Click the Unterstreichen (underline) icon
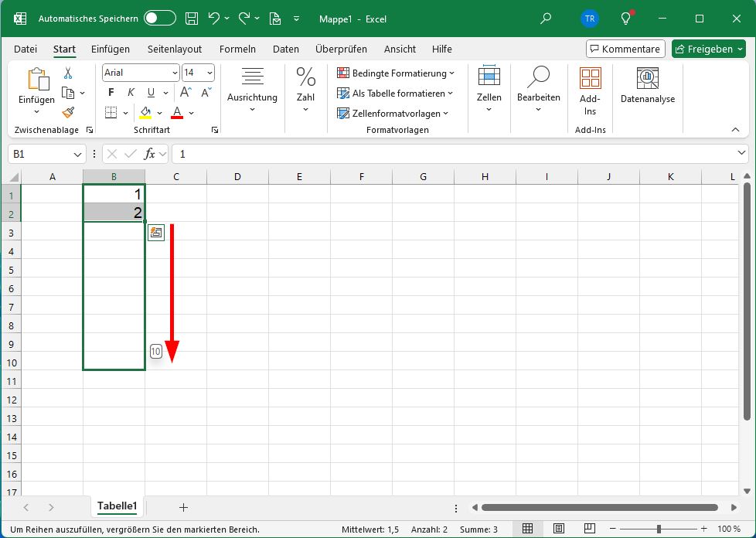The width and height of the screenshot is (756, 538). pyautogui.click(x=151, y=92)
